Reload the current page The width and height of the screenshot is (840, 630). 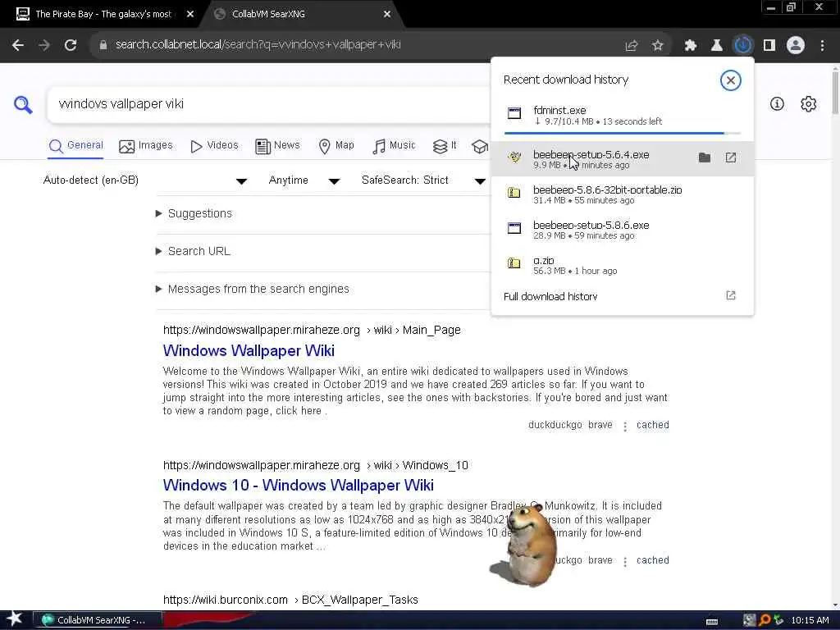(71, 45)
